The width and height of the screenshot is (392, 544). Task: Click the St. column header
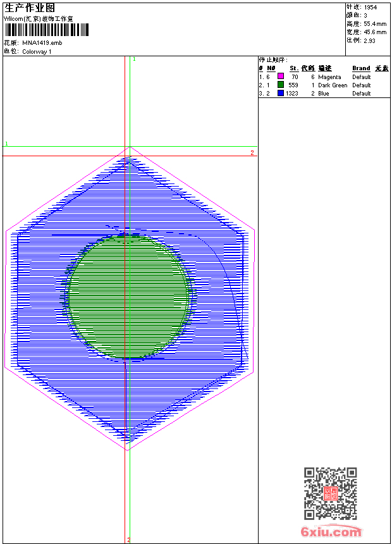point(294,68)
